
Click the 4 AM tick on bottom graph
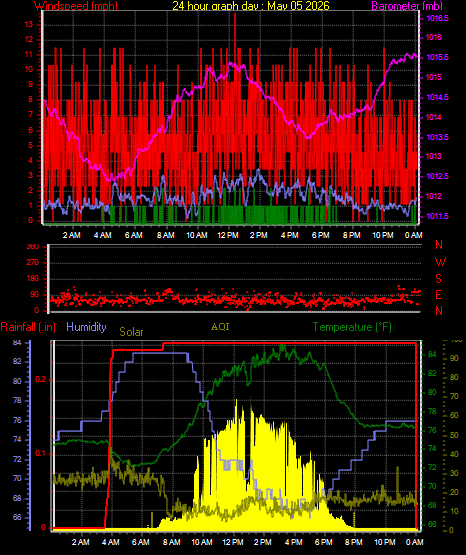click(111, 542)
